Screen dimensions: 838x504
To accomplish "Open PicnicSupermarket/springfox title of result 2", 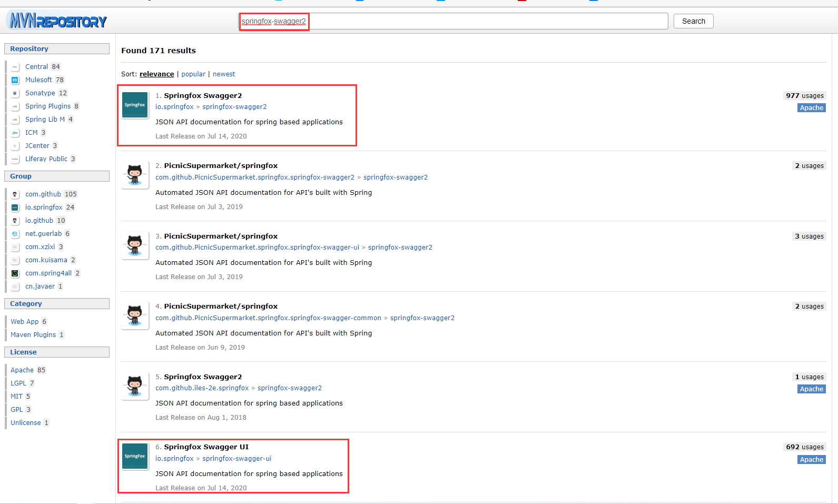I will point(221,165).
